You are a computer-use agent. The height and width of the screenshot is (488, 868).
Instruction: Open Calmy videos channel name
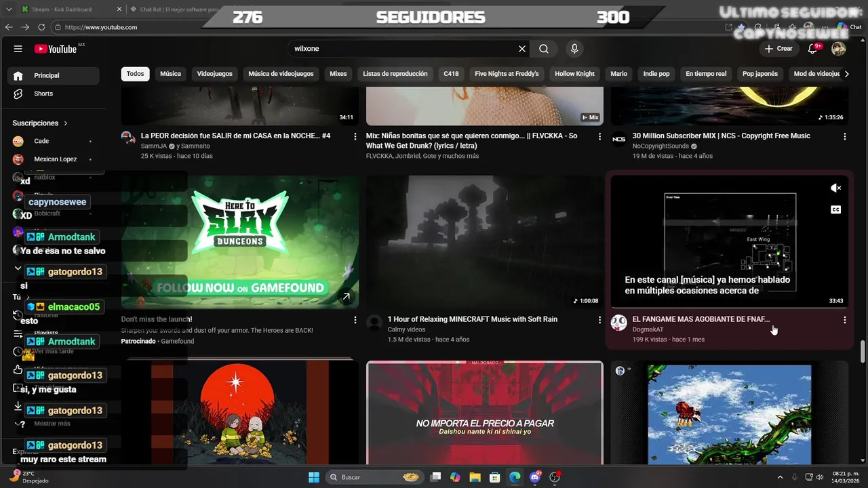[406, 329]
